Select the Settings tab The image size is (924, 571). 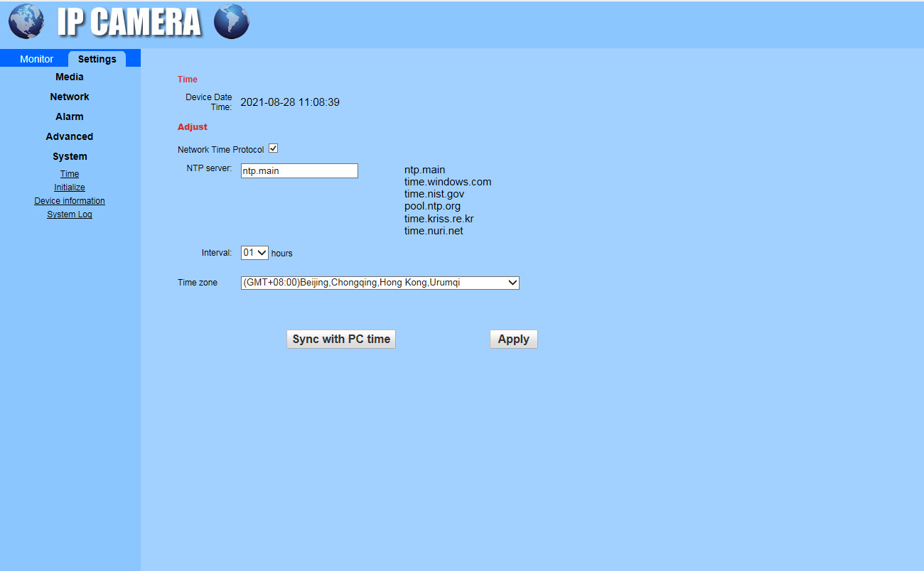point(97,59)
